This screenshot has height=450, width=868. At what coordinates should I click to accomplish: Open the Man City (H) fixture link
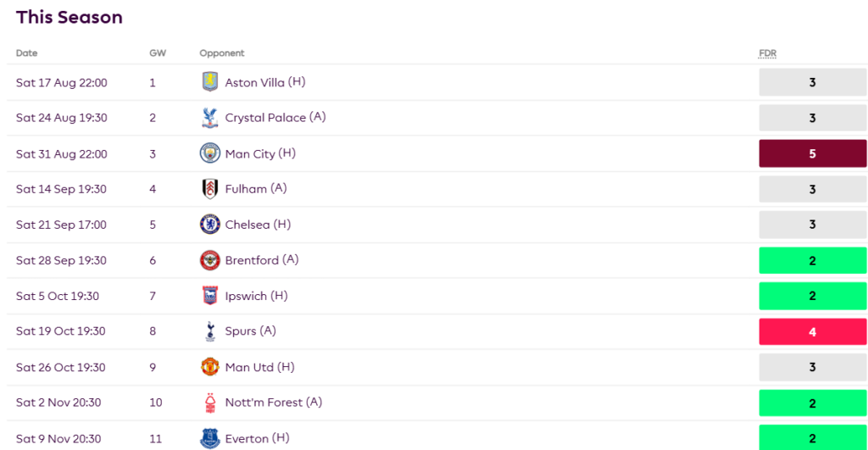(259, 153)
